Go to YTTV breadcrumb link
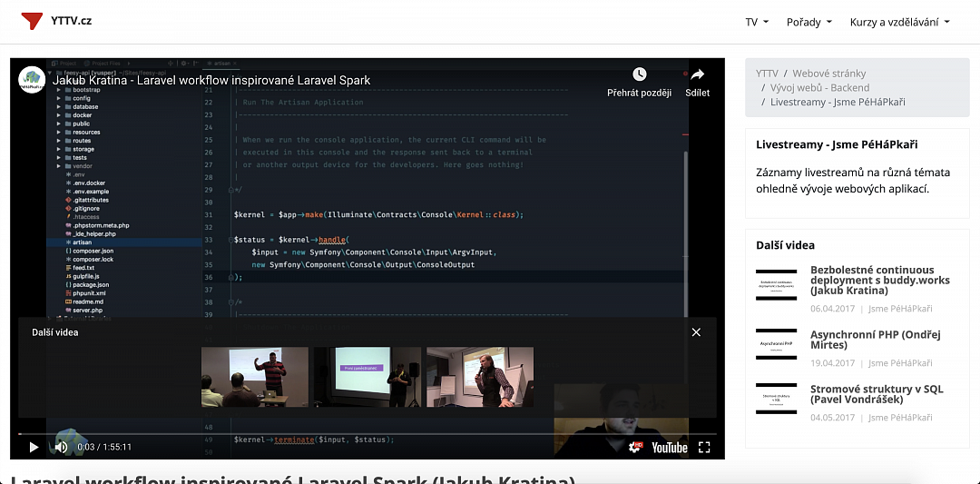 767,74
